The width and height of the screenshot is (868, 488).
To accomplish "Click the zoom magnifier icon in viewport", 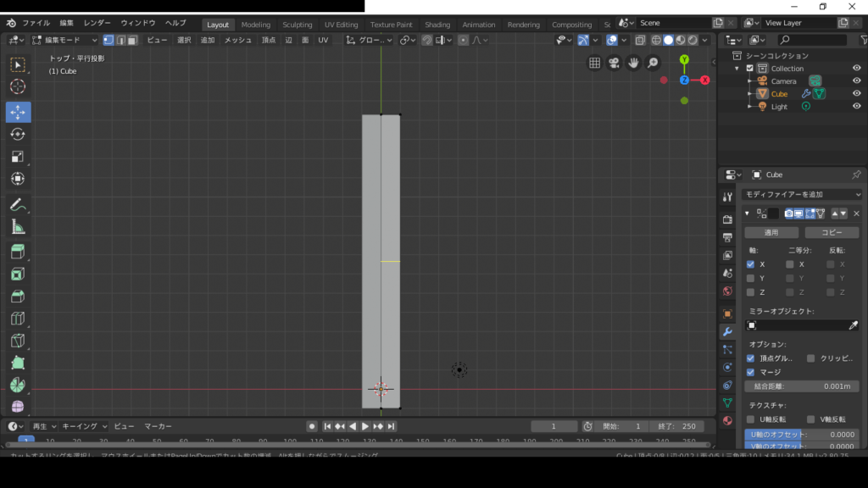I will tap(653, 63).
